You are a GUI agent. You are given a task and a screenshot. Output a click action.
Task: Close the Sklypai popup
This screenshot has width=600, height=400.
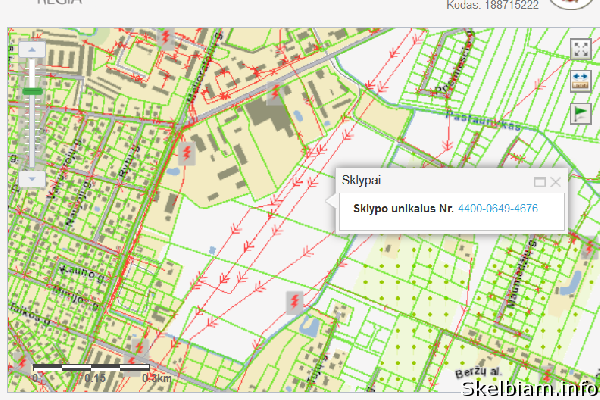555,182
